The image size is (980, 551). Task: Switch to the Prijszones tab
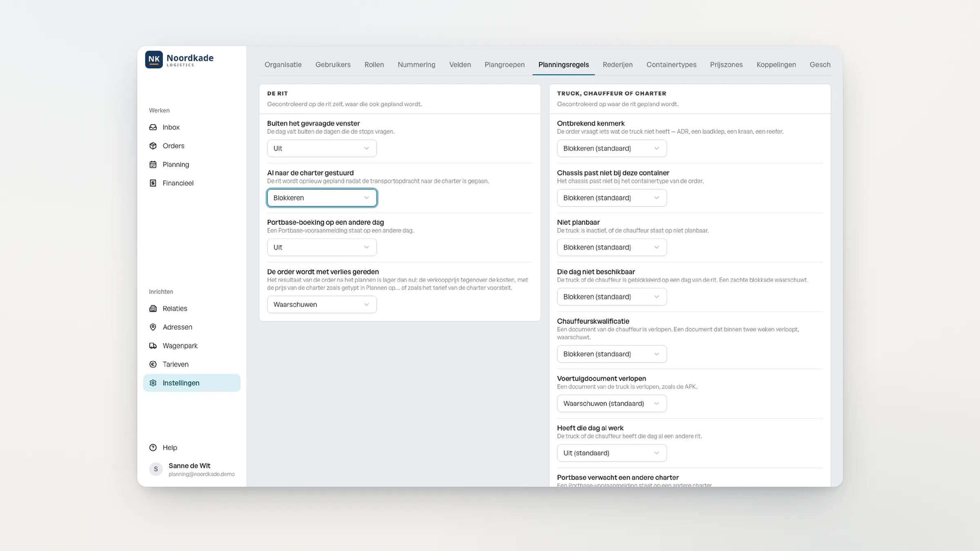tap(726, 64)
